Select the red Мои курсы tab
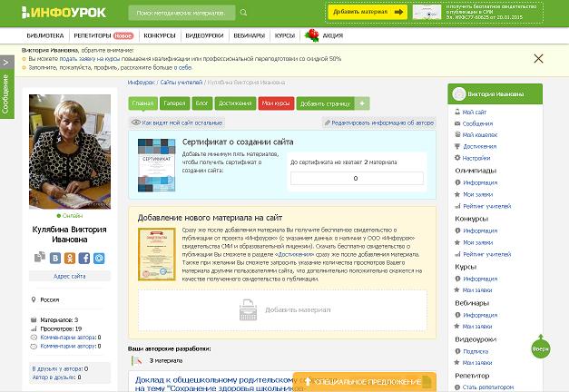This screenshot has height=392, width=569. pyautogui.click(x=276, y=103)
